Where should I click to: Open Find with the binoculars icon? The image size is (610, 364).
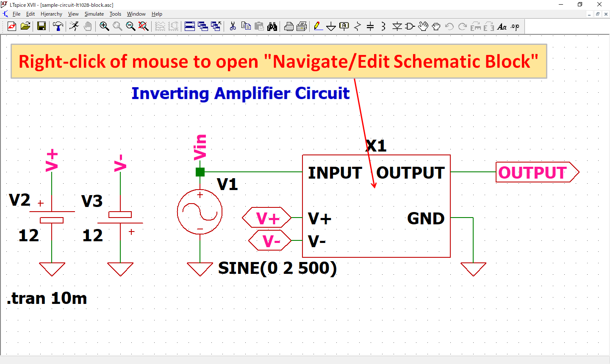(x=272, y=26)
